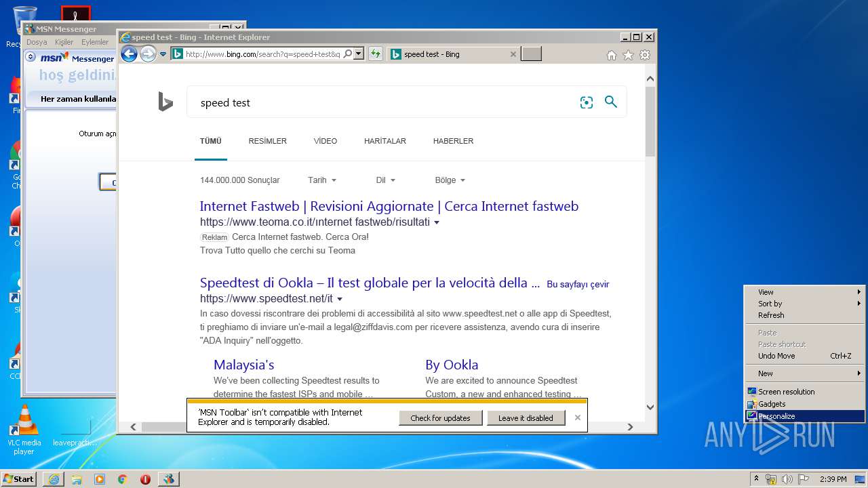Click the address bar search magnifier icon
Screen dimensions: 868x488
tap(348, 54)
